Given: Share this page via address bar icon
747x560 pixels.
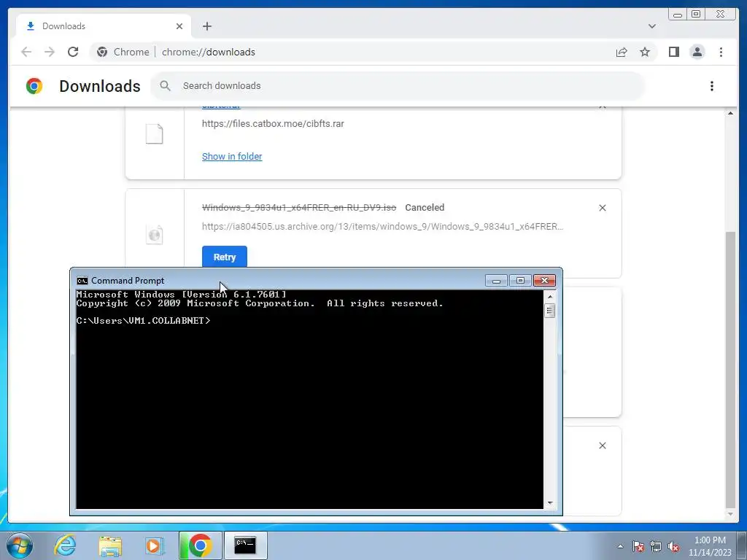Looking at the screenshot, I should (x=622, y=52).
